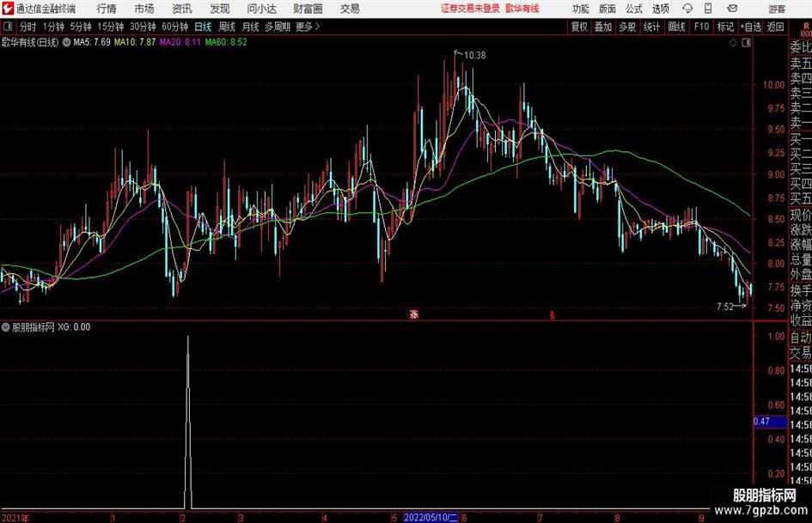Click the 10.00 price axis label
Screen dimensions: 812x523
(x=773, y=85)
